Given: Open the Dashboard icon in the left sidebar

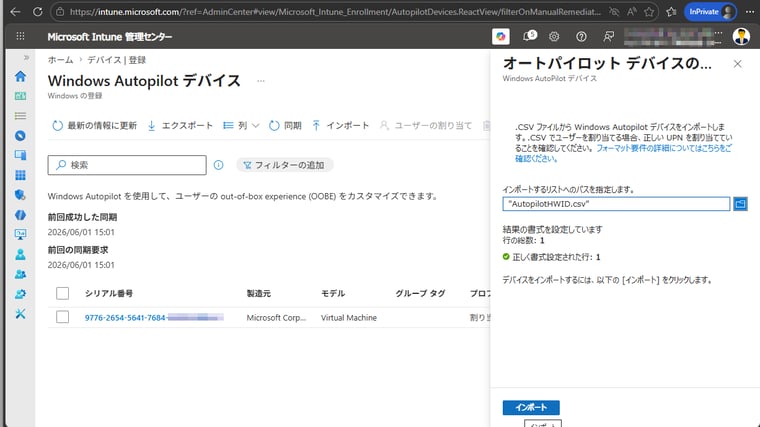Looking at the screenshot, I should (20, 96).
